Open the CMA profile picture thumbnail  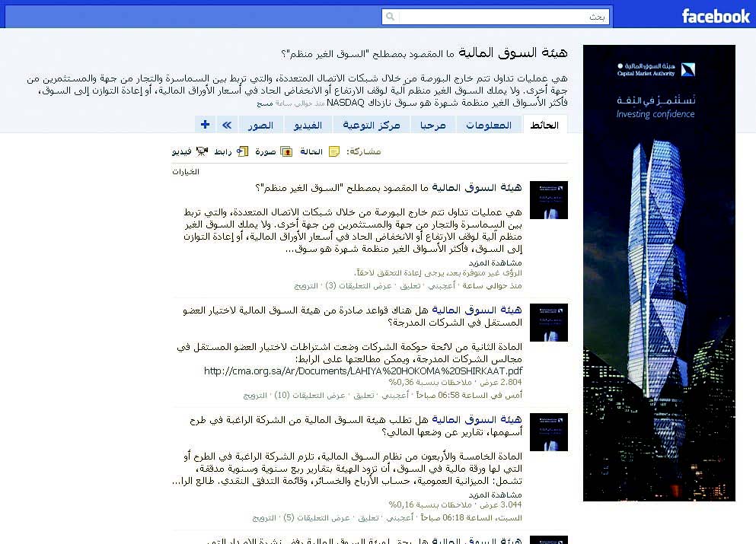pyautogui.click(x=549, y=199)
